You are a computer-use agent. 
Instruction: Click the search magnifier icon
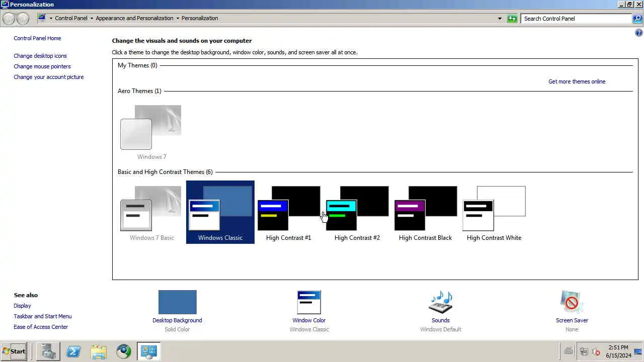[x=637, y=19]
